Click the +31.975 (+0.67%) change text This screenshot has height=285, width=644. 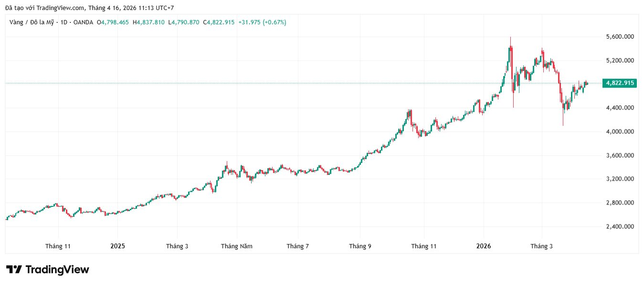pos(263,22)
